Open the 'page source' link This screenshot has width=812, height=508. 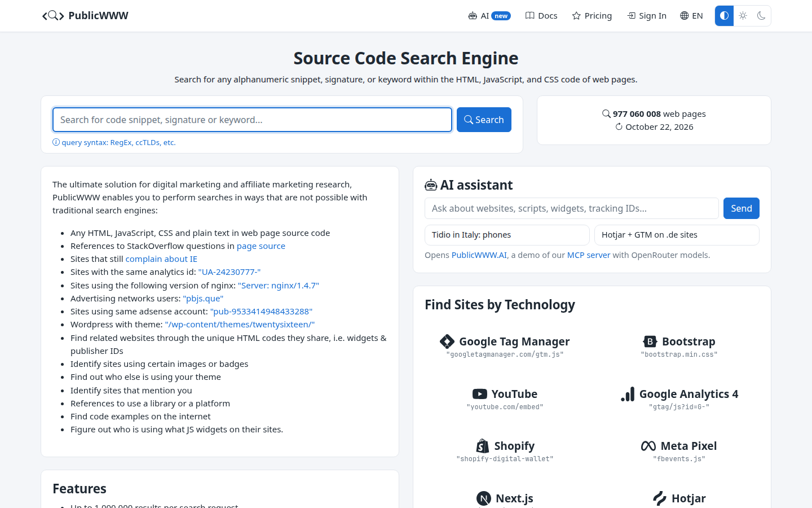pos(261,246)
